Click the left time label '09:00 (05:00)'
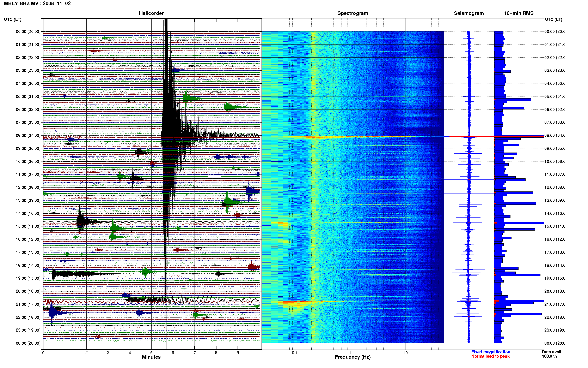588x368 pixels. [x=28, y=148]
